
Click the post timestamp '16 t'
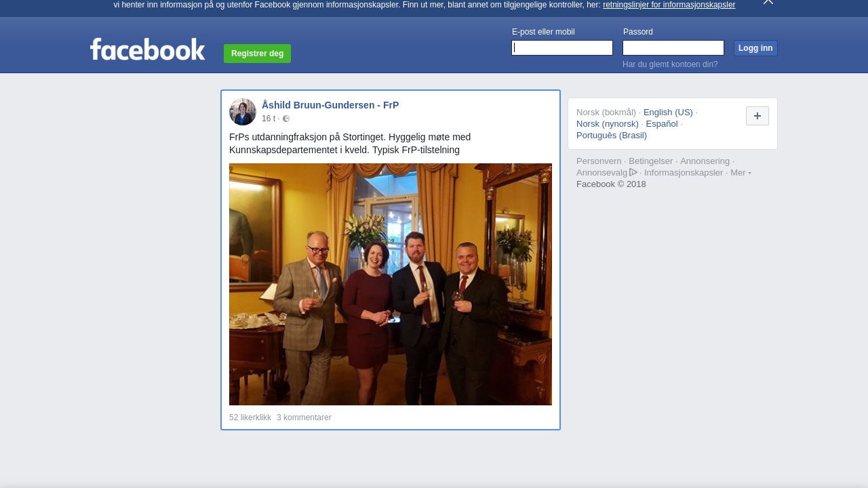click(x=269, y=119)
